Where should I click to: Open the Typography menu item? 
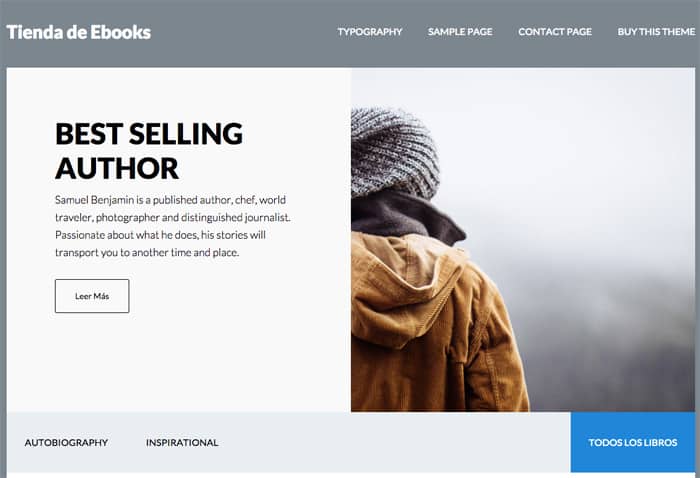(370, 32)
